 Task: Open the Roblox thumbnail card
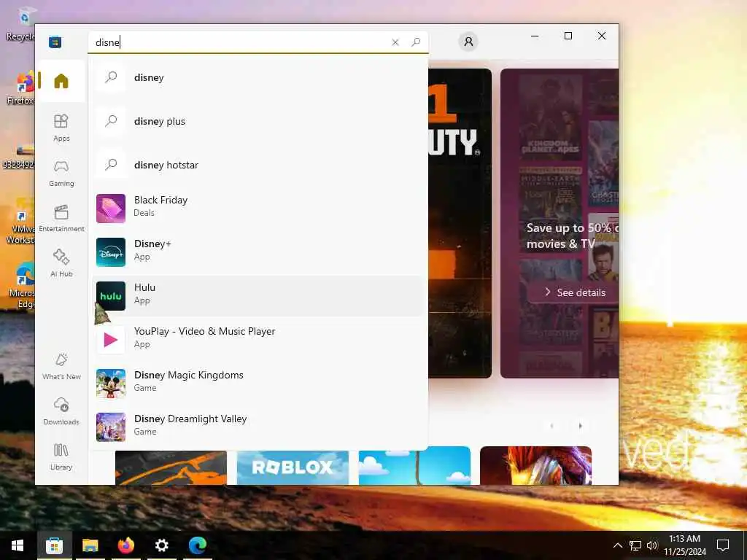click(293, 467)
